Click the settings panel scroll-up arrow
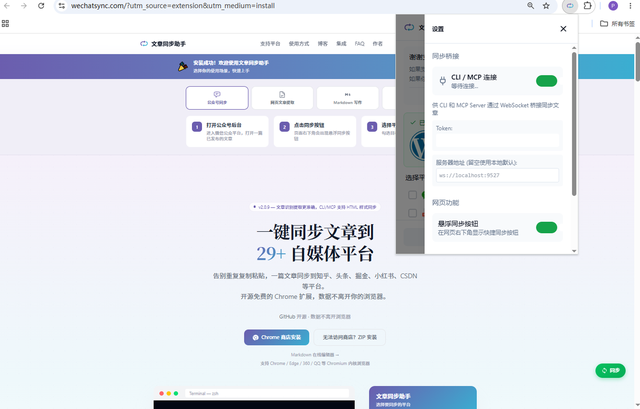The height and width of the screenshot is (409, 640). [574, 48]
